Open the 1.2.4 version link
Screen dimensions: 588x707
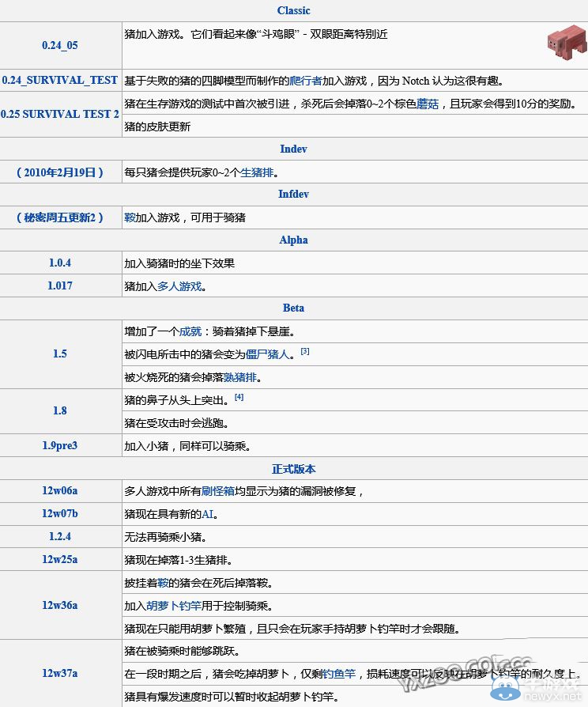coord(60,536)
